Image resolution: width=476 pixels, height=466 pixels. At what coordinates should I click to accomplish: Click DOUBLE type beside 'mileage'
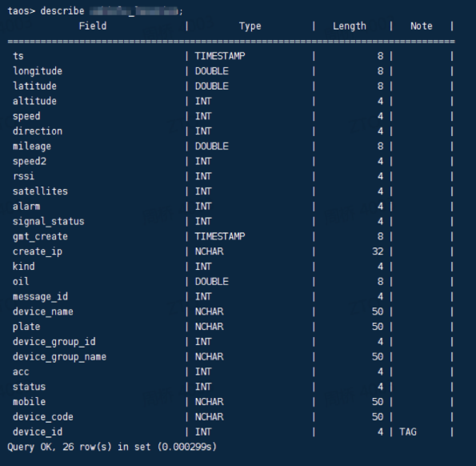[211, 146]
